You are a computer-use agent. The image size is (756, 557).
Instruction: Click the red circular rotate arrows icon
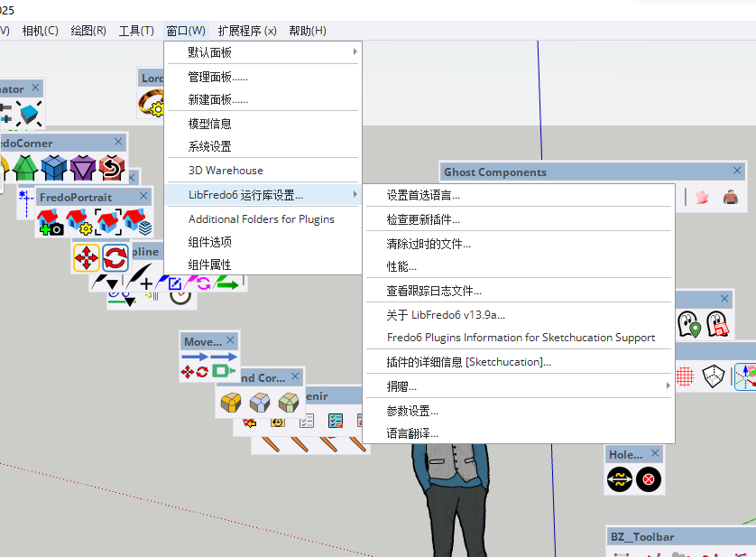(x=115, y=259)
